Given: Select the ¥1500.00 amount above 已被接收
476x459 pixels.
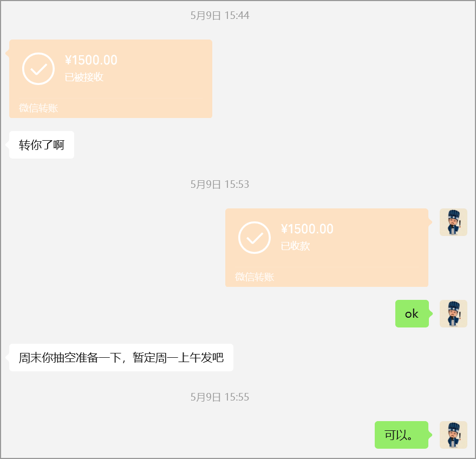Looking at the screenshot, I should click(x=91, y=60).
